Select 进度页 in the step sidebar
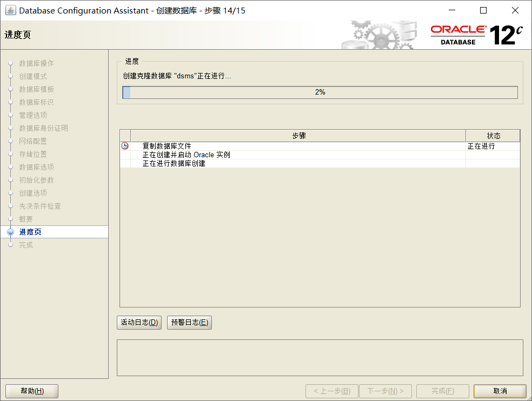The width and height of the screenshot is (532, 401). pyautogui.click(x=30, y=232)
